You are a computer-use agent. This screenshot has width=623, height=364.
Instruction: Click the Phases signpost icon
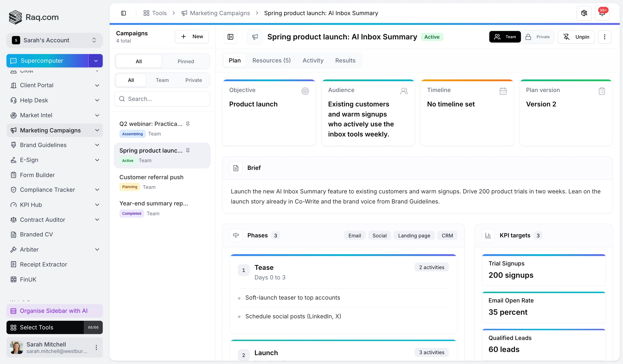pos(236,235)
